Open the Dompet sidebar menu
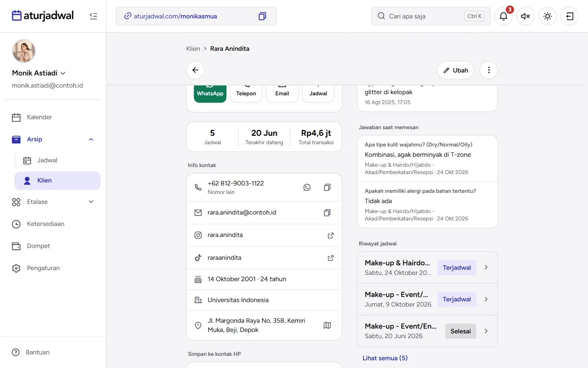Screen dimensions: 588x368 coord(53,246)
